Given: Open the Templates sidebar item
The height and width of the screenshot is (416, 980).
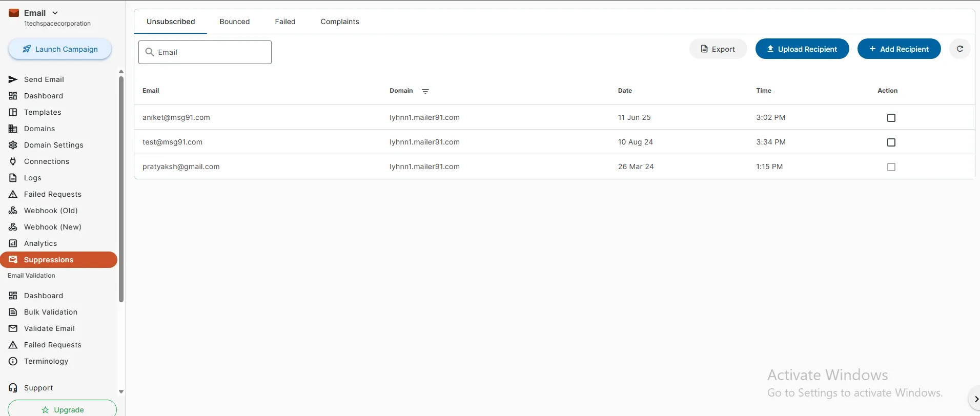Looking at the screenshot, I should [x=42, y=112].
